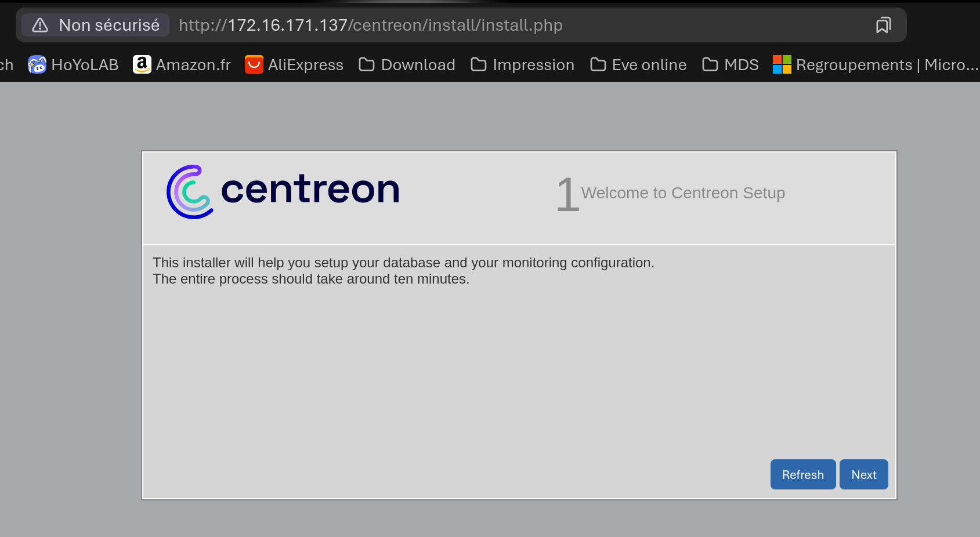
Task: Open the Impression bookmarks folder
Action: point(522,64)
